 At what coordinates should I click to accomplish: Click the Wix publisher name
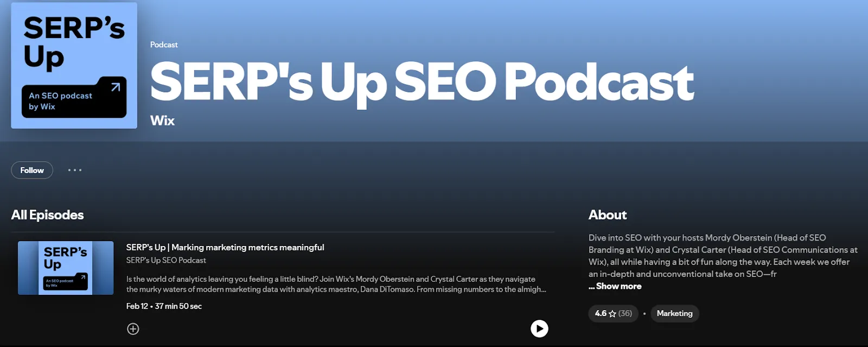point(162,121)
